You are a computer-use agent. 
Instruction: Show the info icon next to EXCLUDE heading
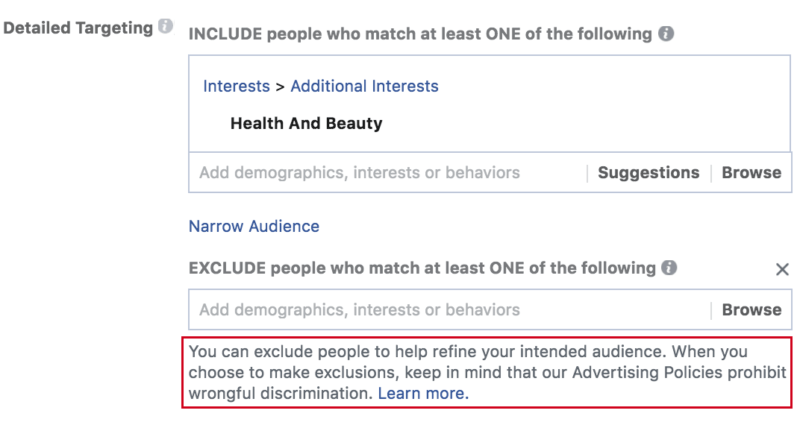pyautogui.click(x=669, y=267)
